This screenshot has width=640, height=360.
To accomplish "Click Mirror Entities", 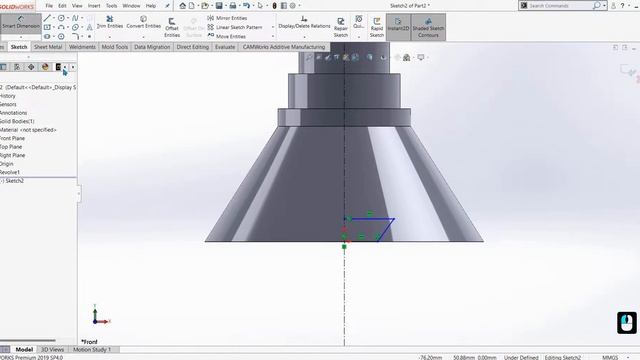I will point(227,18).
